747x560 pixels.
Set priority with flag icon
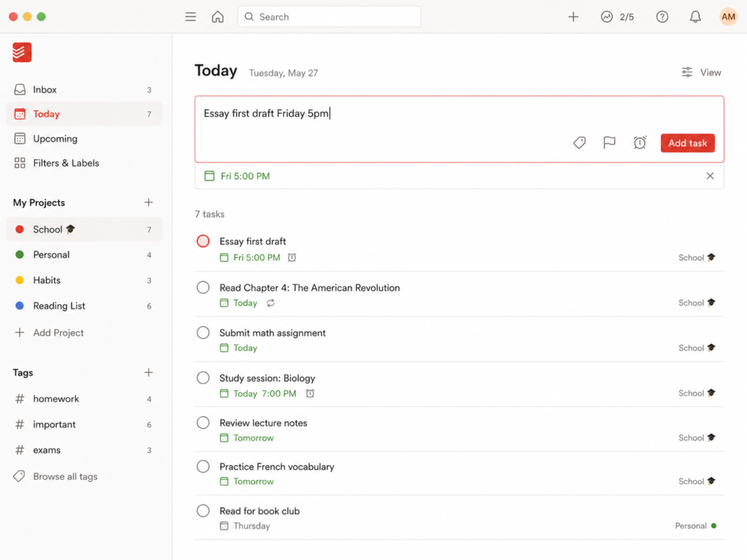609,143
